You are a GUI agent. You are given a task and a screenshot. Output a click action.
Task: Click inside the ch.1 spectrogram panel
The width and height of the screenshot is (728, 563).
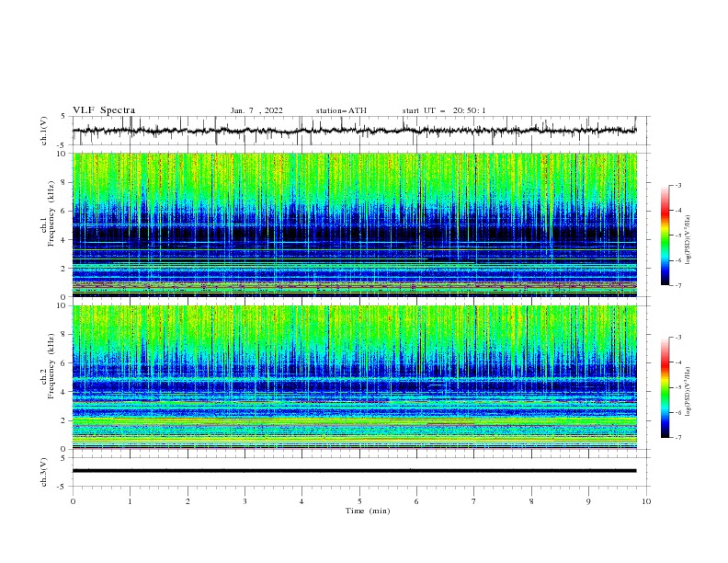pyautogui.click(x=355, y=224)
